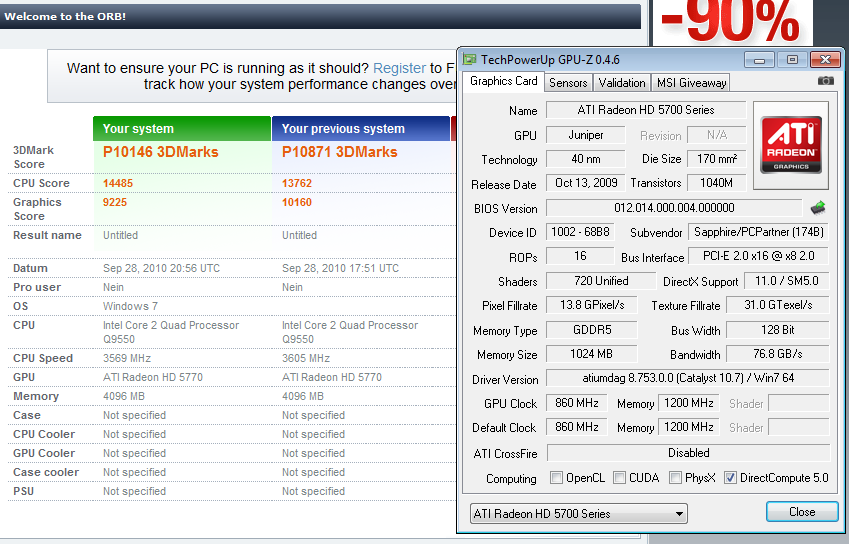
Task: Click the OS value Windows 7
Action: click(130, 306)
